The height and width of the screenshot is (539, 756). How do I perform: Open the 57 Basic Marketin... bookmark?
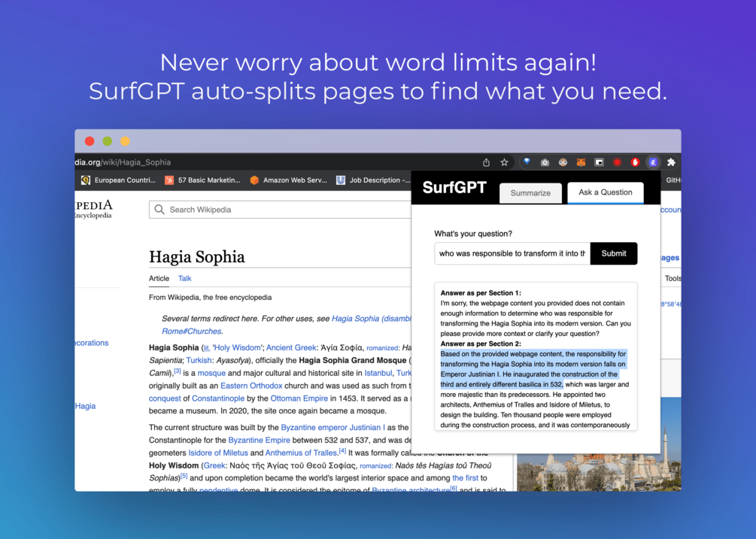(202, 180)
